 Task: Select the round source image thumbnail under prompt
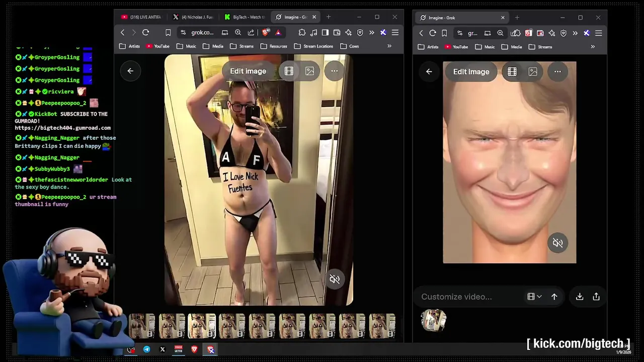[433, 320]
